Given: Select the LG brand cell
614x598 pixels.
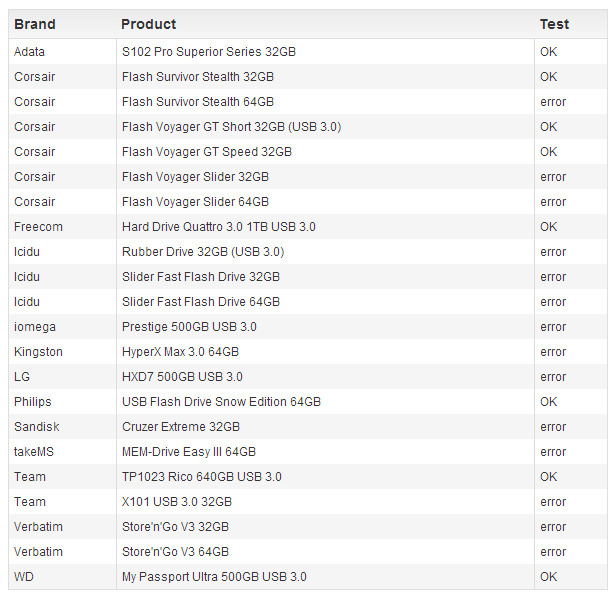Looking at the screenshot, I should (x=22, y=377).
